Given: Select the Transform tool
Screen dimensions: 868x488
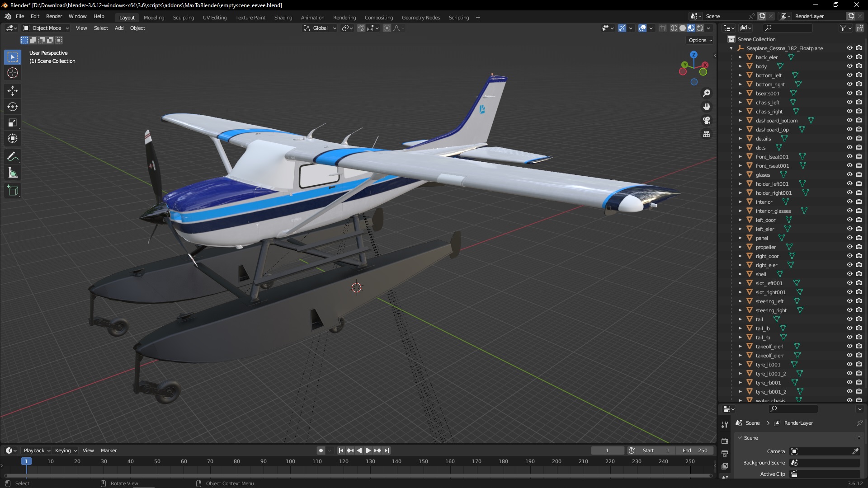Looking at the screenshot, I should point(13,138).
